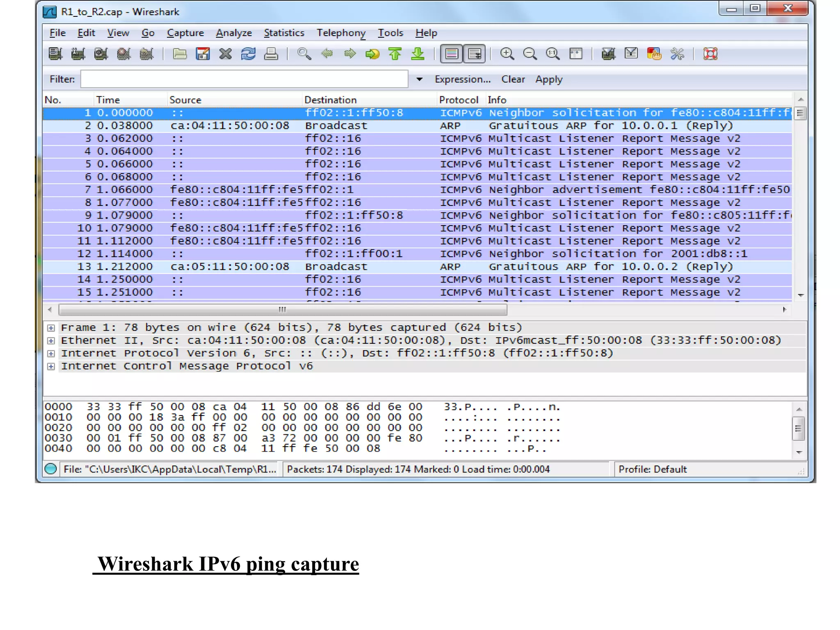
Task: Select packet 2 Gratuitous ARP for 10.0.0.1
Action: [x=417, y=126]
